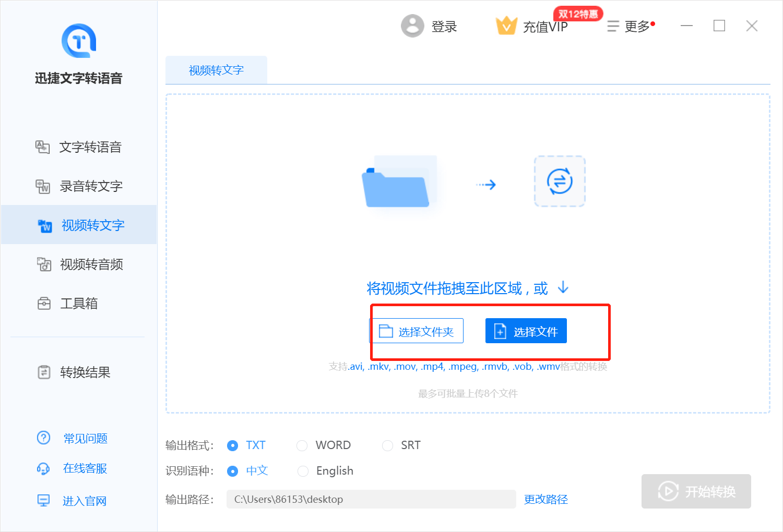783x532 pixels.
Task: Click the hamburger icon beside 更多
Action: [x=613, y=27]
